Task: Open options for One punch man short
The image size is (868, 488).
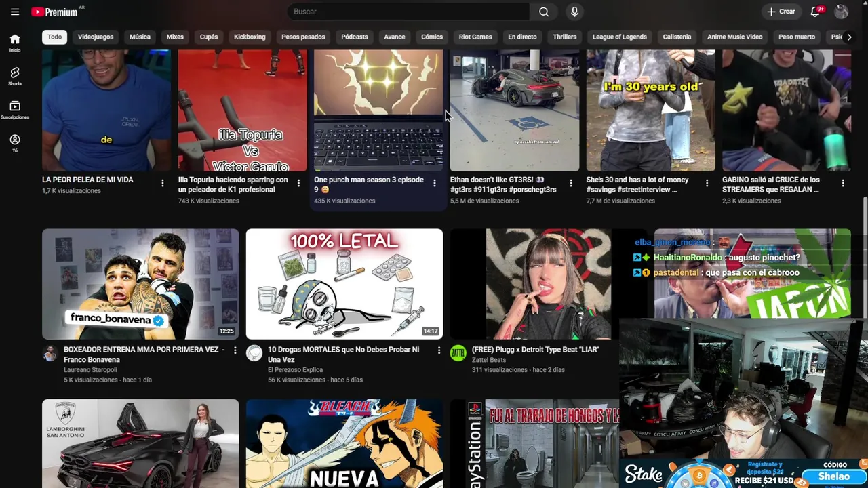Action: pyautogui.click(x=435, y=183)
